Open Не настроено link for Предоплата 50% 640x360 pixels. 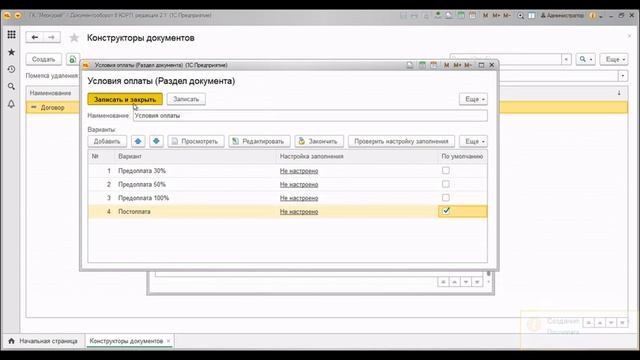point(299,184)
